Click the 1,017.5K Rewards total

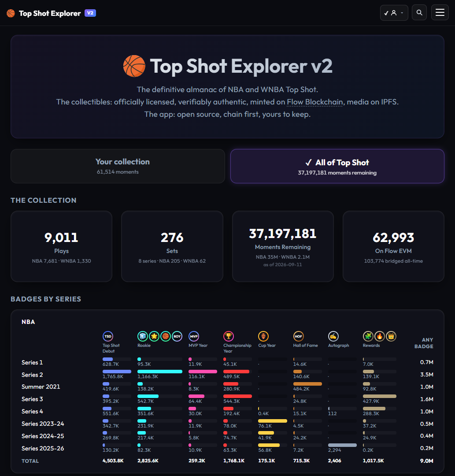(374, 461)
